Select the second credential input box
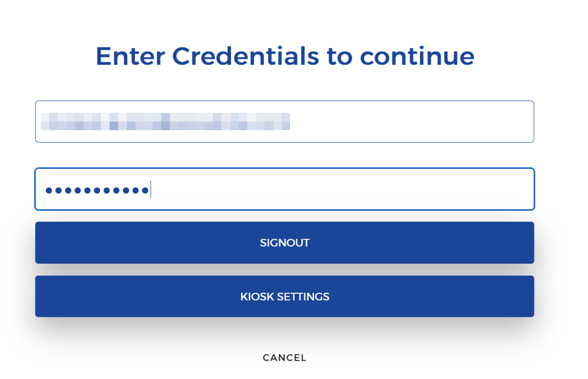 (x=284, y=189)
